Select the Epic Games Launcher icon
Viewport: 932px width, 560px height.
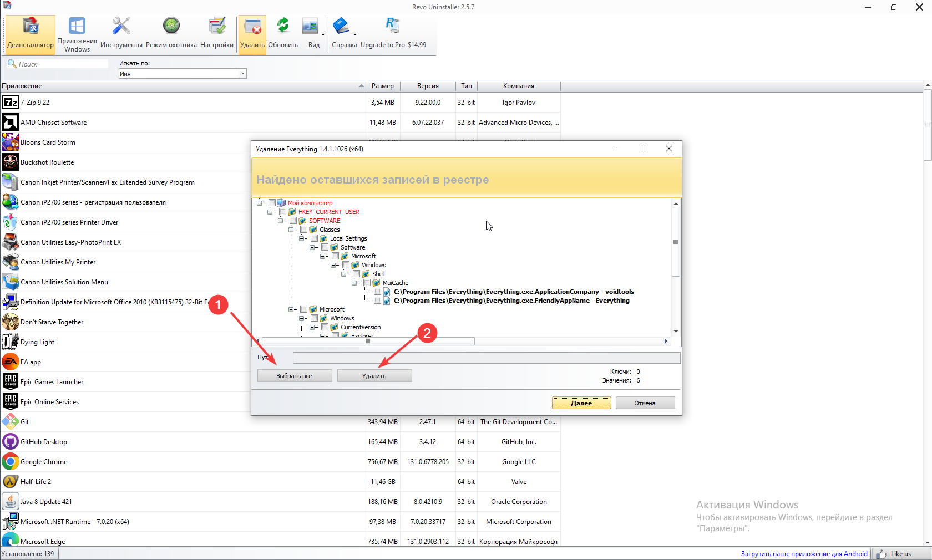click(10, 382)
